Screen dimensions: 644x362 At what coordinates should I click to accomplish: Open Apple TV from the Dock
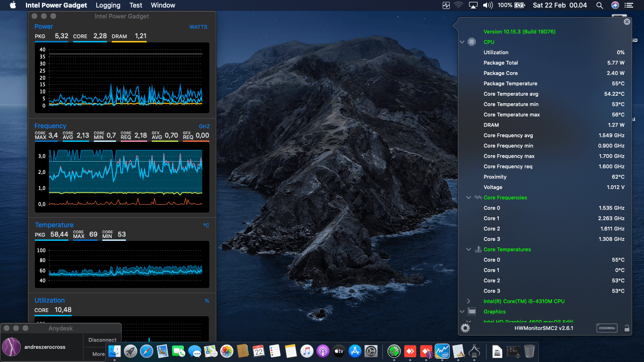click(x=339, y=351)
